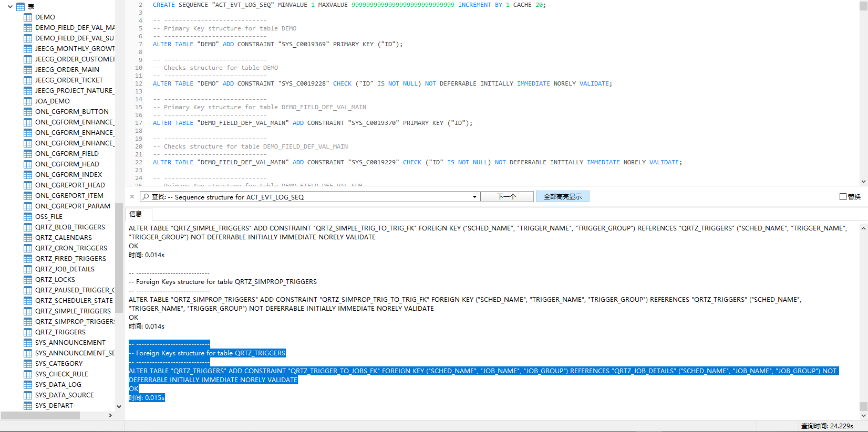868x432 pixels.
Task: Click table icon beside ONL_CGREPORT_ITEM
Action: click(28, 196)
